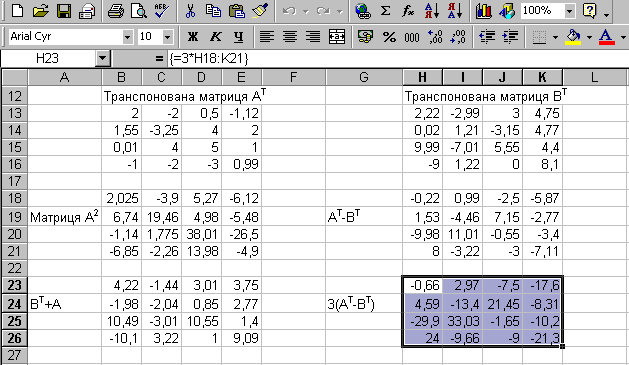Apply borders to selected cells
Screen dimensions: 629x365
click(x=540, y=37)
